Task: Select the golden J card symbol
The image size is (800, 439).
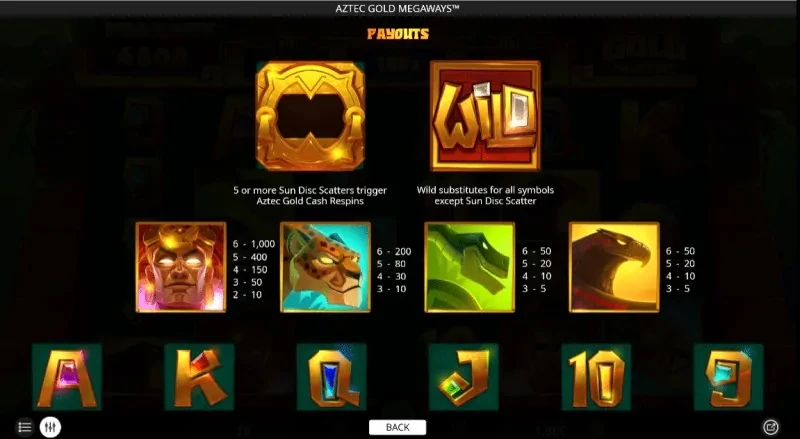Action: pyautogui.click(x=464, y=377)
